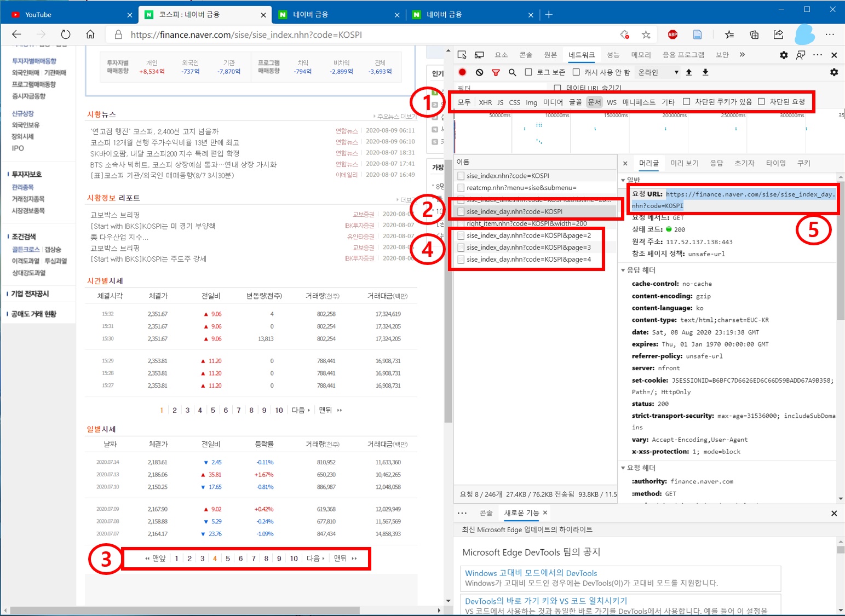Click the DevTools feedback person icon
Image resolution: width=845 pixels, height=616 pixels.
click(x=801, y=55)
